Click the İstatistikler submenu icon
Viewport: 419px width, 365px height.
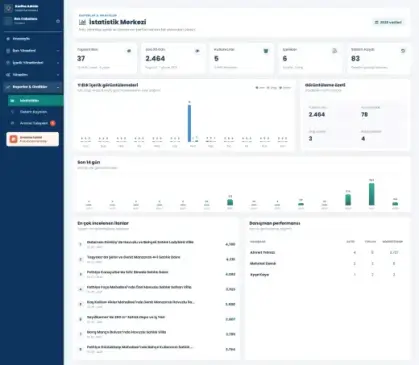click(13, 101)
